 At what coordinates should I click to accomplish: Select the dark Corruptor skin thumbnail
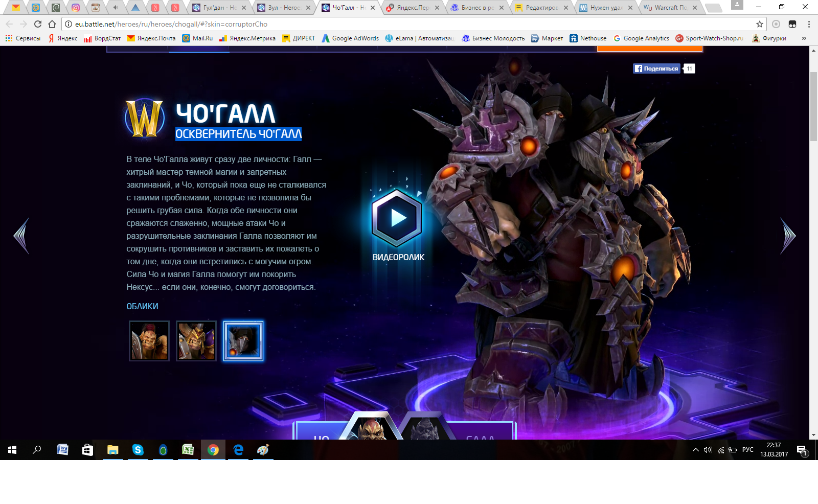243,341
